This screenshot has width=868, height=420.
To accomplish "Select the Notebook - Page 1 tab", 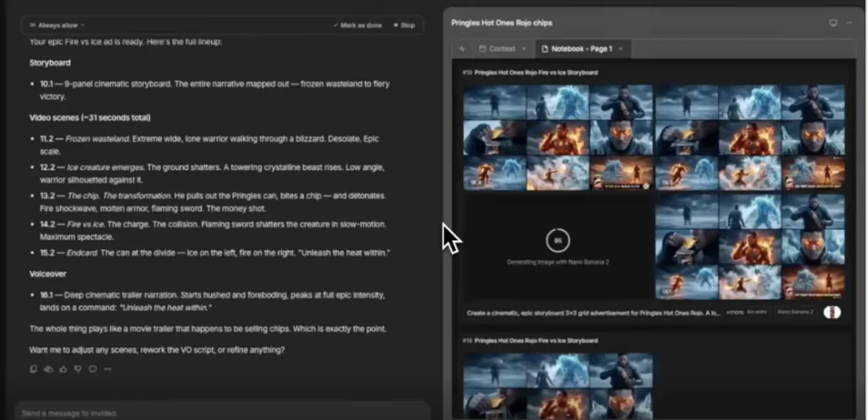I will (x=576, y=48).
